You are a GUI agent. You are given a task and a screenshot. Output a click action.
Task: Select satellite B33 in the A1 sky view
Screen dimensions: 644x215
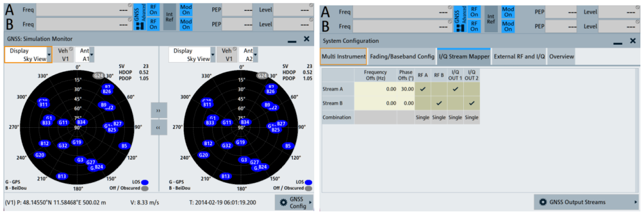[x=47, y=123]
